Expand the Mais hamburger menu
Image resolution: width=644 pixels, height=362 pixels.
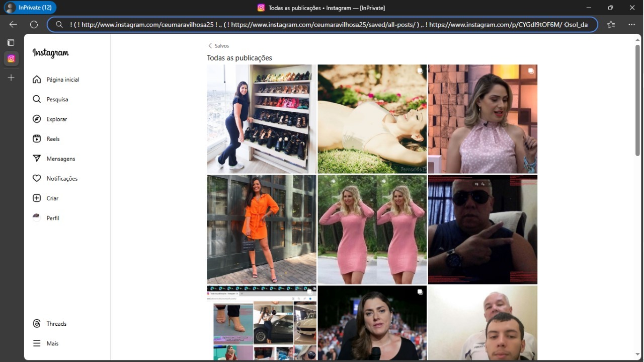click(x=37, y=343)
